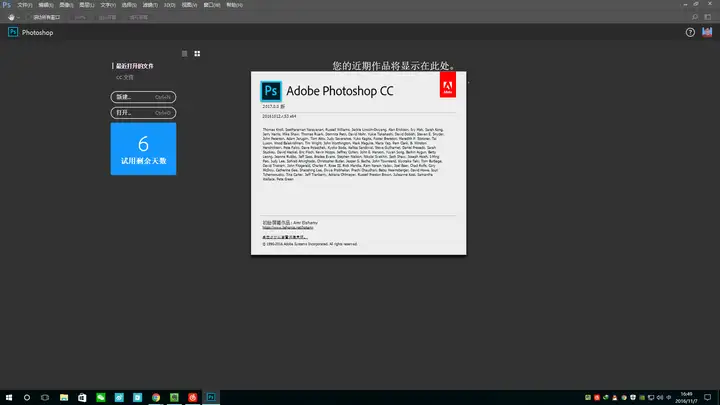The height and width of the screenshot is (405, 720).
Task: Open the 文字(Y) menu
Action: (108, 5)
